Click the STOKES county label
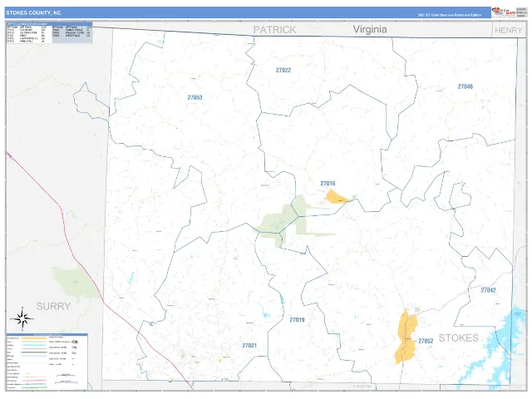The width and height of the screenshot is (532, 399). [x=458, y=338]
